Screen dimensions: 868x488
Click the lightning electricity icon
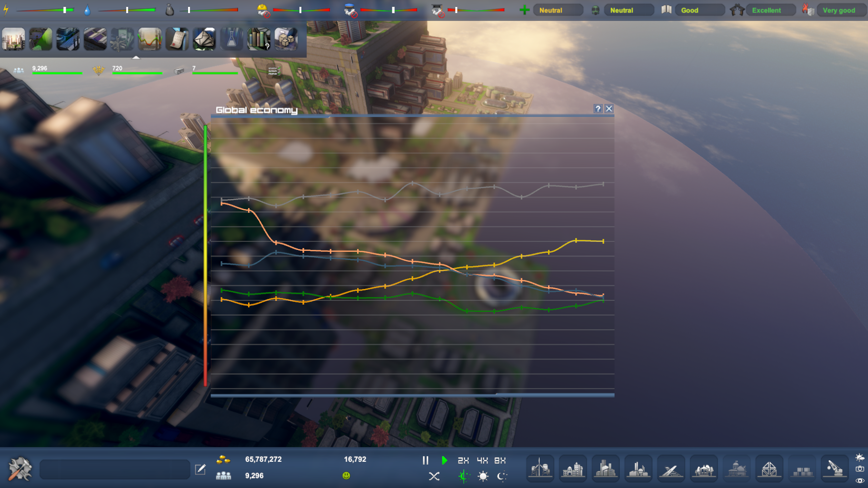coord(6,10)
